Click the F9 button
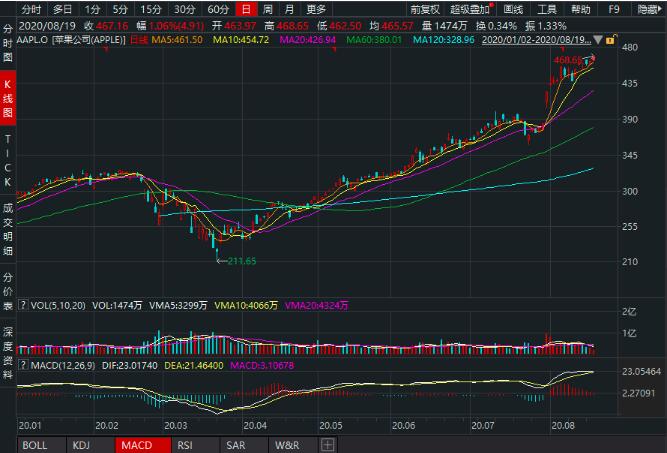667x453 pixels. pos(614,9)
